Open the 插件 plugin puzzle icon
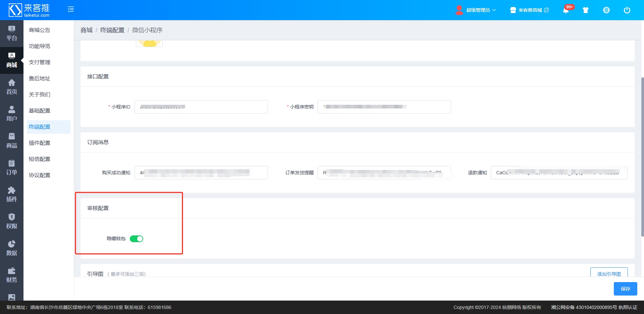 [12, 194]
